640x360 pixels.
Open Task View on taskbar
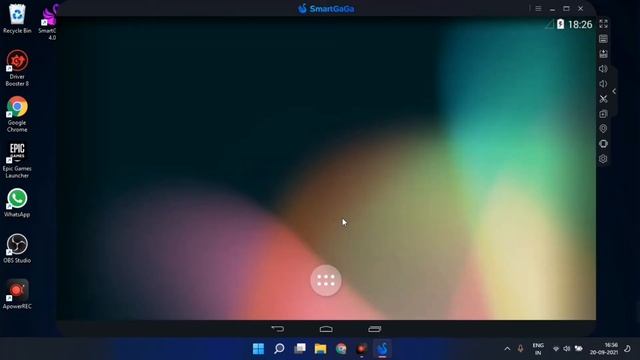click(300, 349)
